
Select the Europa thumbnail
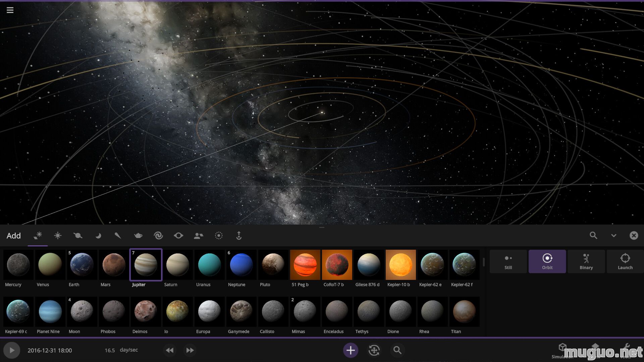click(209, 312)
